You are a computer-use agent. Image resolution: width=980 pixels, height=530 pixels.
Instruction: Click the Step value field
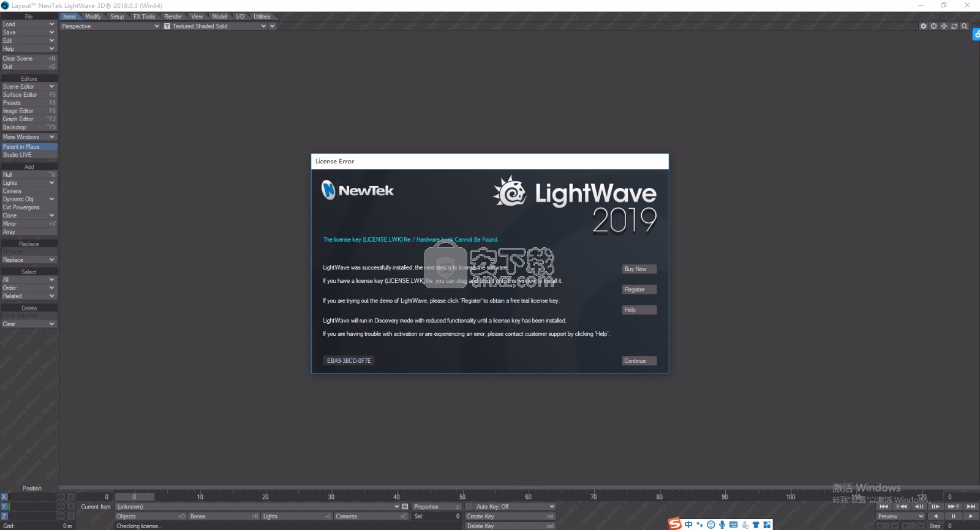coord(962,526)
